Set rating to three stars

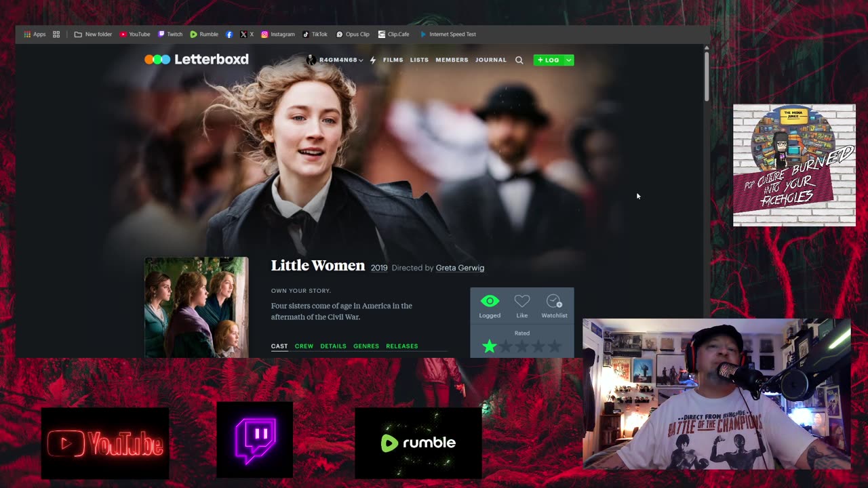[x=521, y=346]
